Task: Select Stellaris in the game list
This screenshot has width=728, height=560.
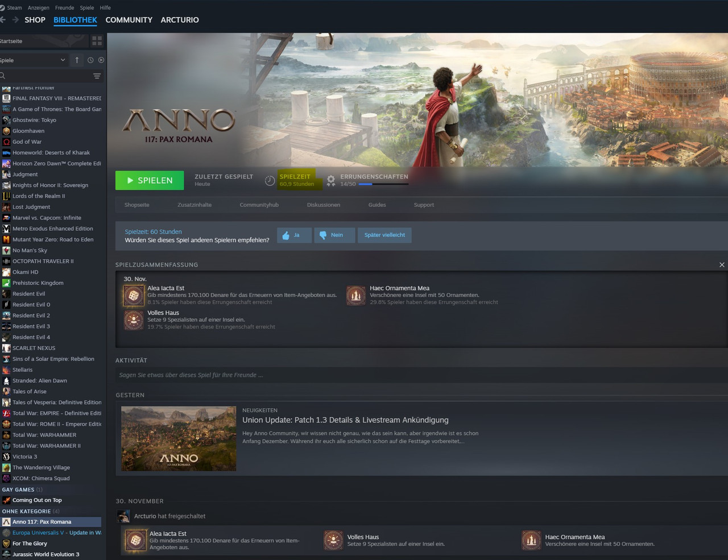Action: 51,370
